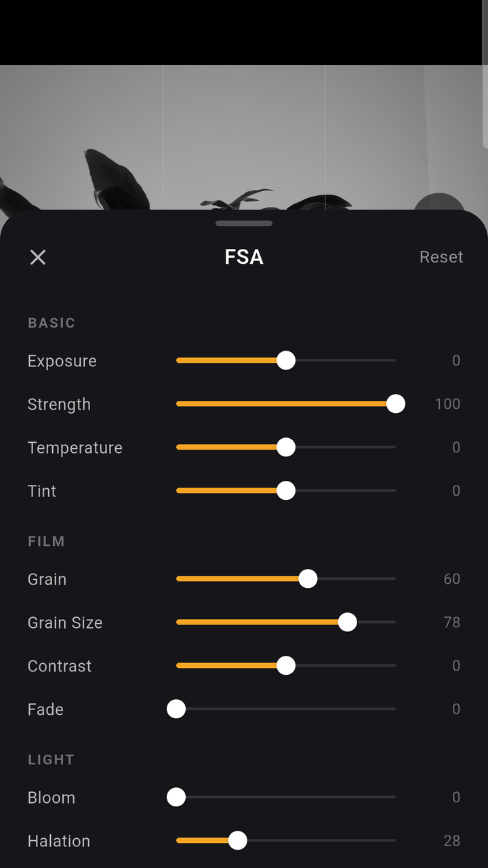The width and height of the screenshot is (488, 868).
Task: Tap the photo preview above the panel
Action: [244, 138]
